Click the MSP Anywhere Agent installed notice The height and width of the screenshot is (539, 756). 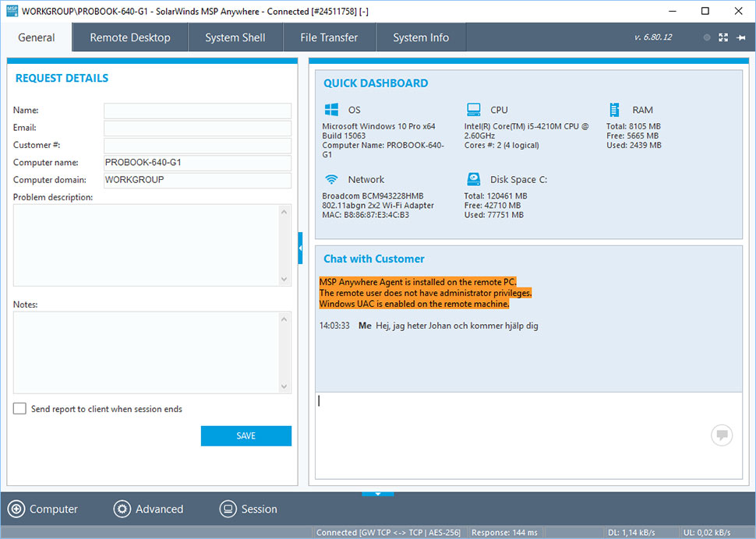pyautogui.click(x=418, y=282)
